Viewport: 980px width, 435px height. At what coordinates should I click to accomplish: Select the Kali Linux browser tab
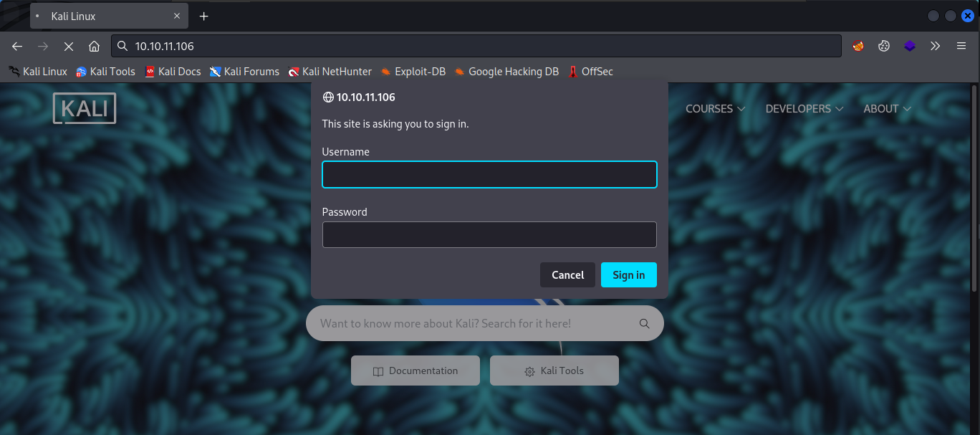click(x=107, y=16)
